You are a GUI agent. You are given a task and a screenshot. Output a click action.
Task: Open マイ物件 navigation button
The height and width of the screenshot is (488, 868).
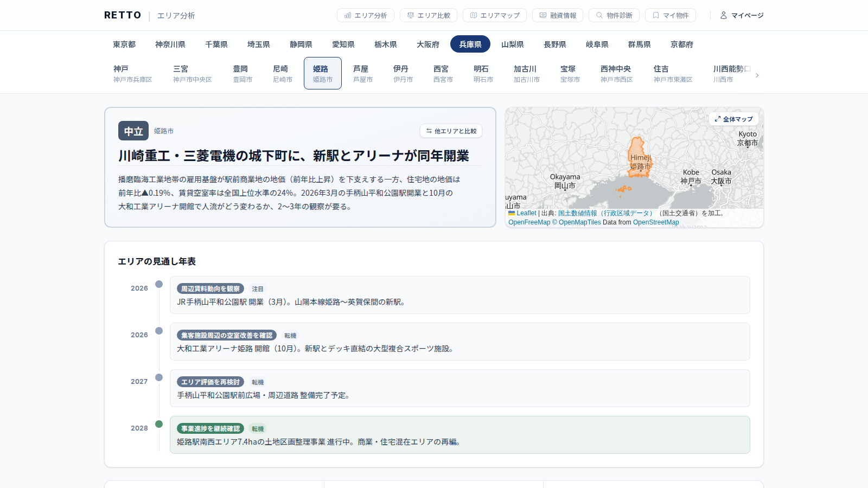pyautogui.click(x=671, y=15)
